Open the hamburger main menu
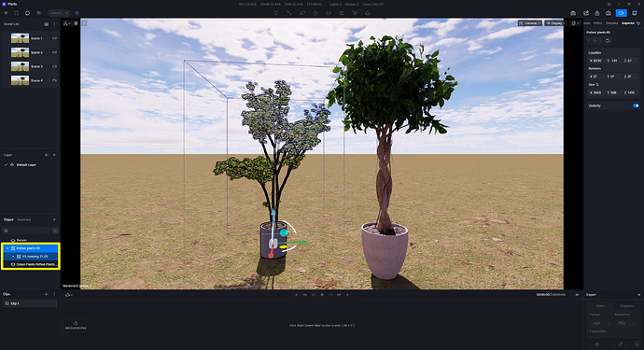This screenshot has width=644, height=350. coord(6,13)
